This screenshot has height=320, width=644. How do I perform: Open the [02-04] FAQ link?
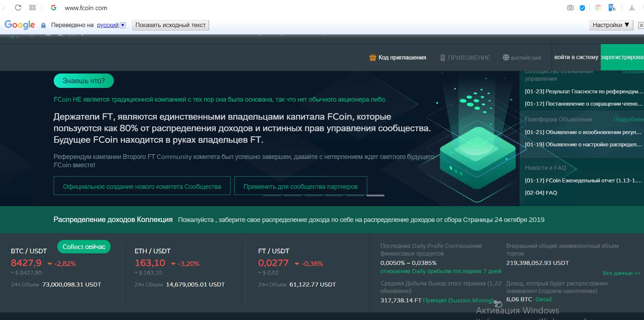(541, 193)
